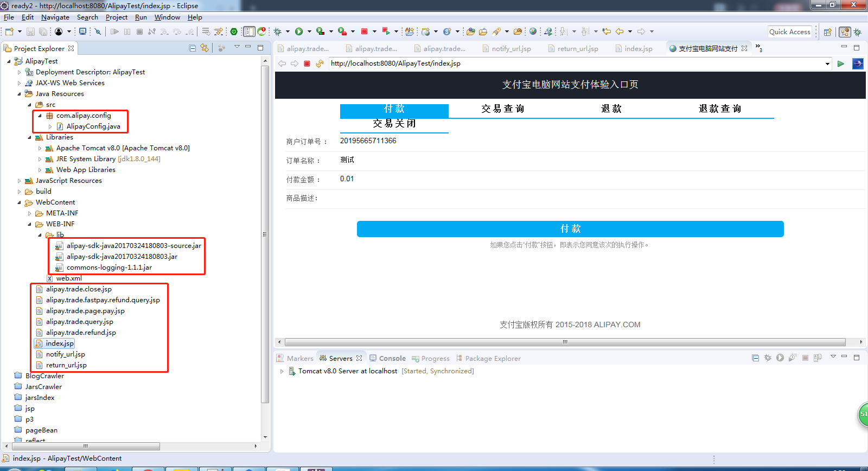Viewport: 868px width, 471px height.
Task: Click the Quick Access field
Action: [x=789, y=32]
